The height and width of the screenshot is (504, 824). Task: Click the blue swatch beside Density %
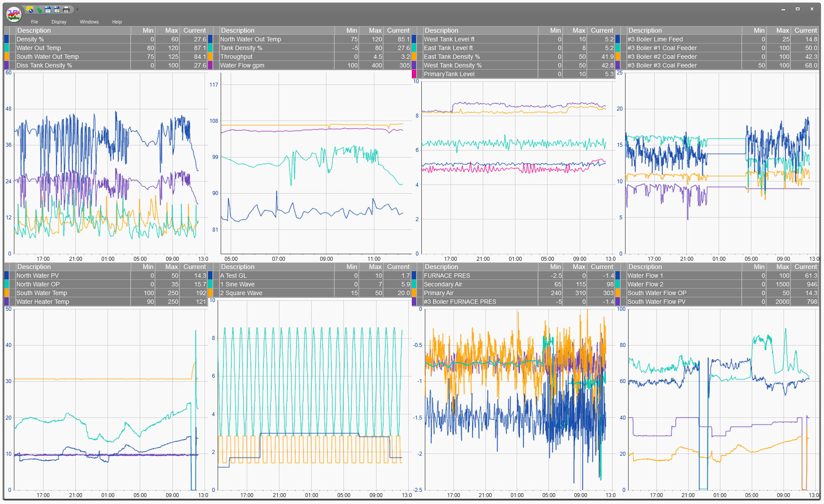point(7,39)
